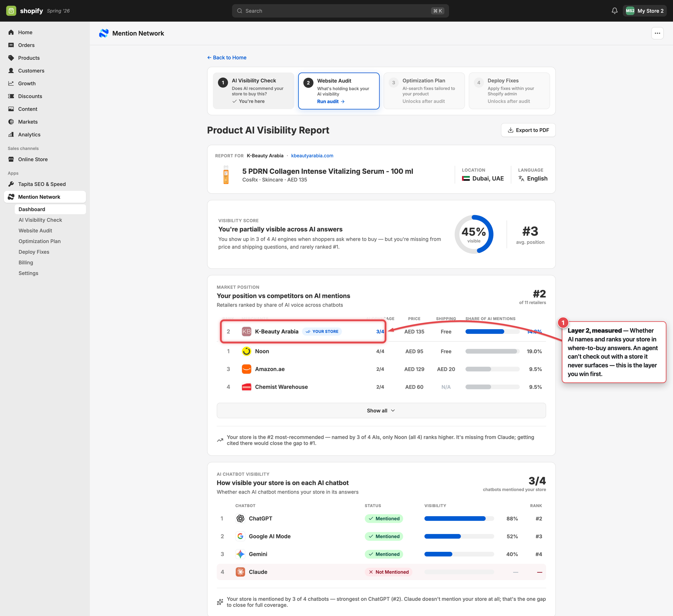Open the three-dot more actions menu

tap(657, 33)
